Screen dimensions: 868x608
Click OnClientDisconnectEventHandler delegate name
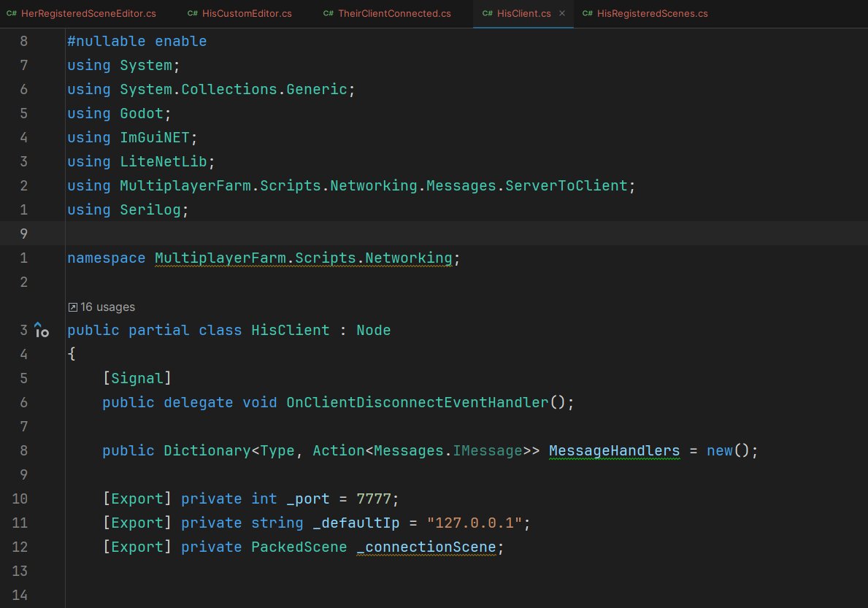tap(418, 402)
